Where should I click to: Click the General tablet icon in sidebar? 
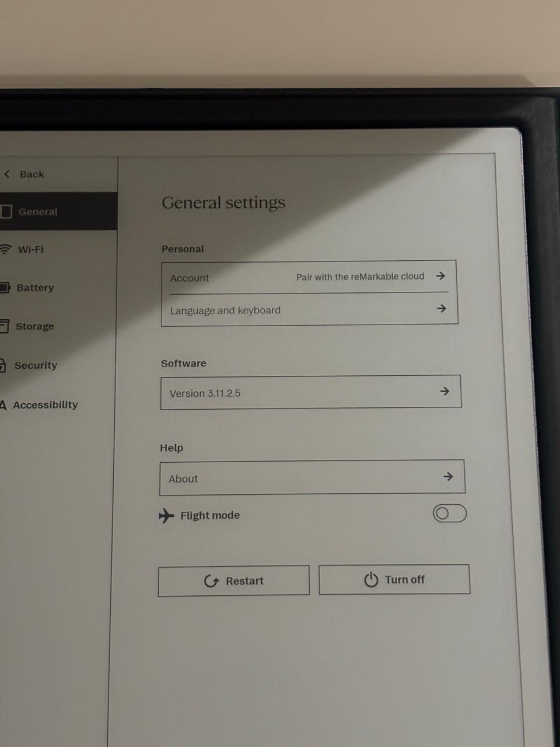click(6, 211)
